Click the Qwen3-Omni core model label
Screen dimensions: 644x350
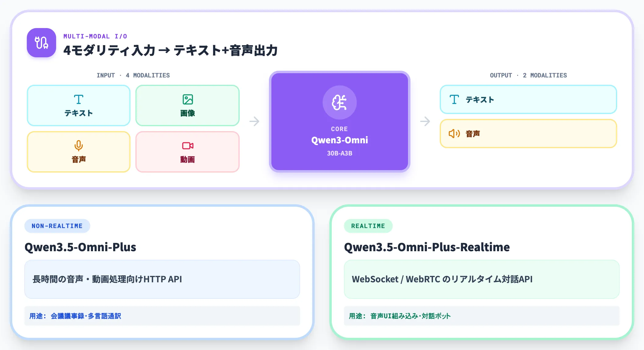(339, 140)
